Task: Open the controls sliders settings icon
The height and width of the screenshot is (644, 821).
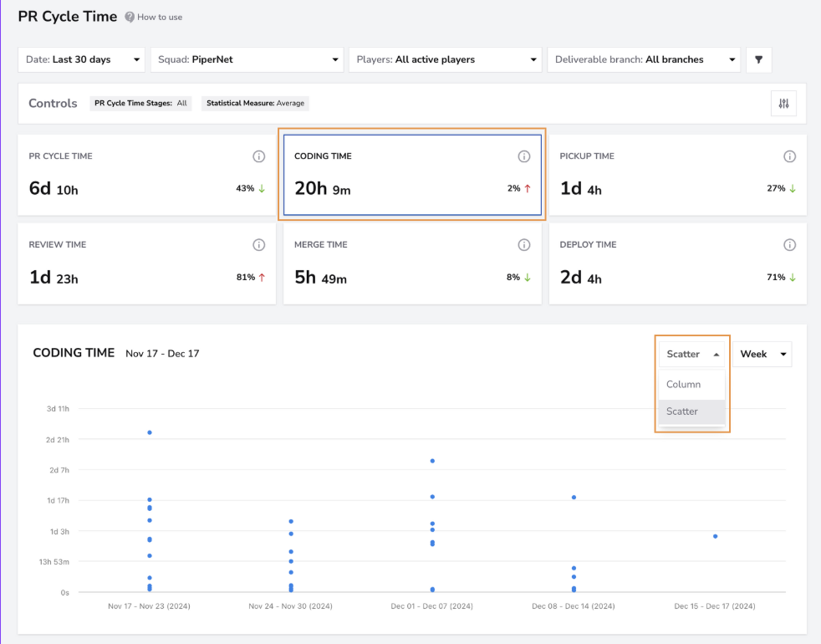Action: [784, 104]
